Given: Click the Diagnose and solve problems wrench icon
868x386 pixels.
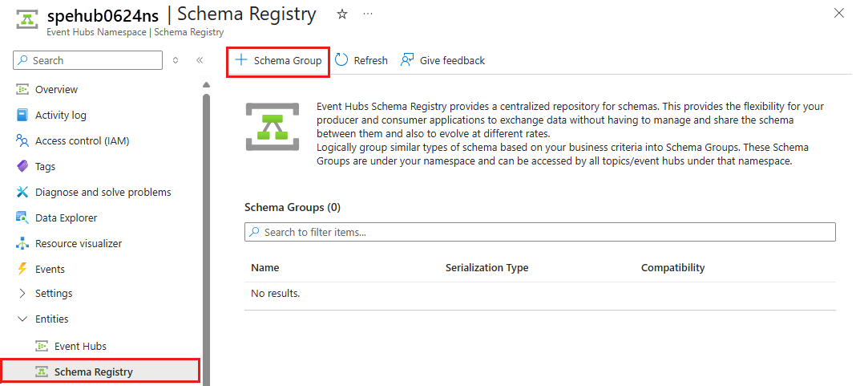Looking at the screenshot, I should pyautogui.click(x=22, y=192).
